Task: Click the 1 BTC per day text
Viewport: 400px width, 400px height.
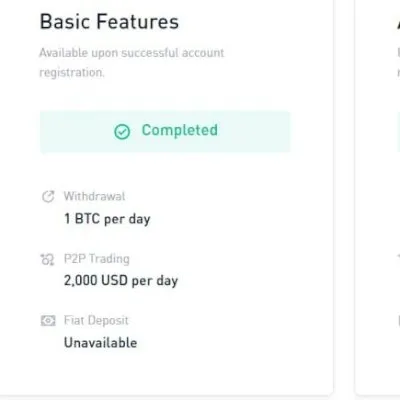Action: [107, 219]
